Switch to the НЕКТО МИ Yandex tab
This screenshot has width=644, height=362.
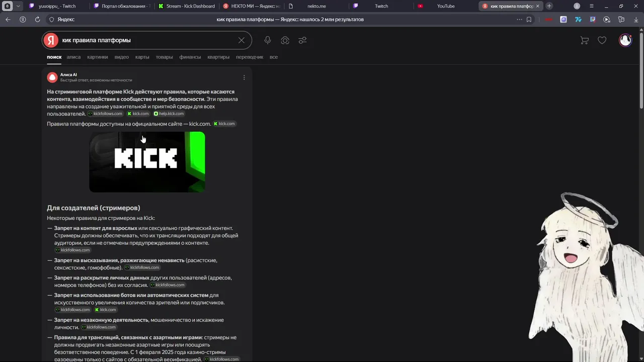pyautogui.click(x=251, y=6)
